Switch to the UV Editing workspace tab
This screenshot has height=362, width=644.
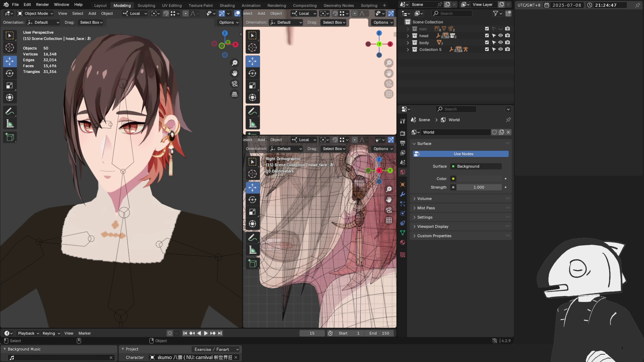(x=172, y=5)
